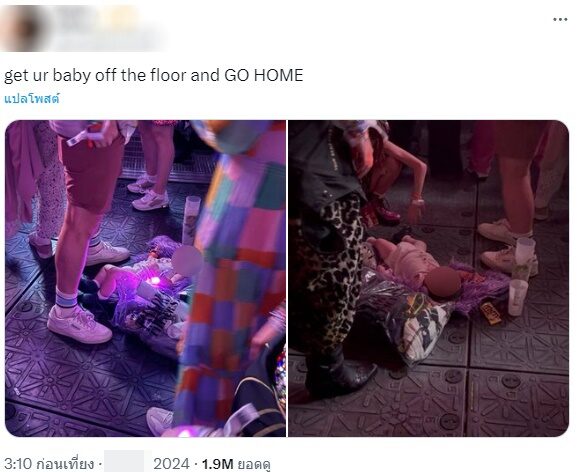Click the 3:10 ก่อนเที่ยง timestamp

[x=49, y=463]
